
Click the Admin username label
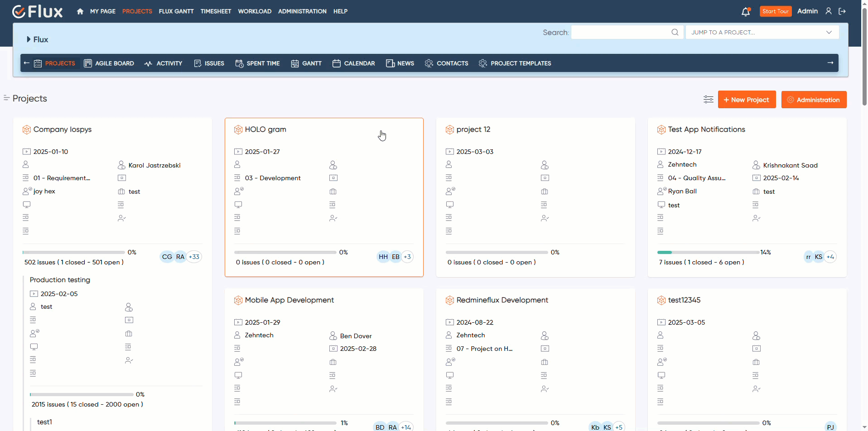808,11
